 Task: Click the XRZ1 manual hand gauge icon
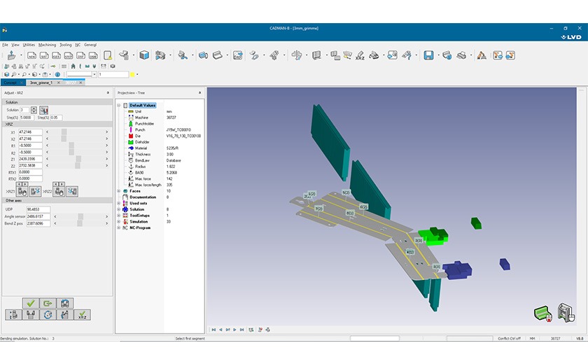[x=22, y=192]
